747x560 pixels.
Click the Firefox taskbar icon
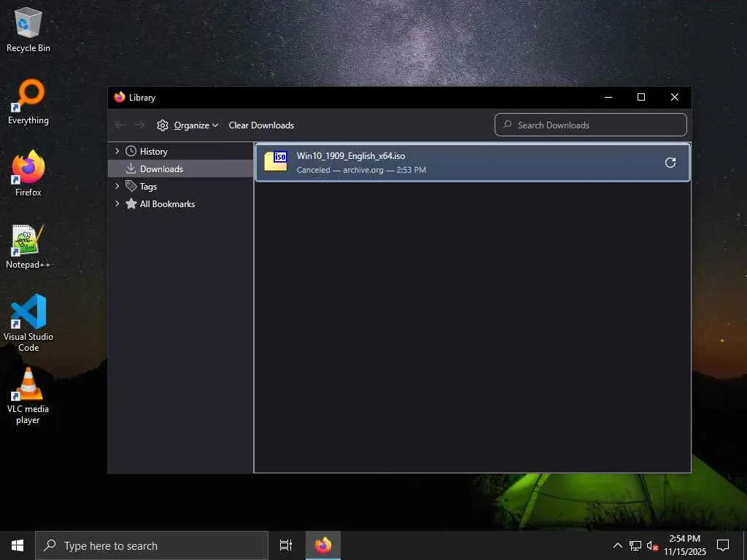point(323,545)
